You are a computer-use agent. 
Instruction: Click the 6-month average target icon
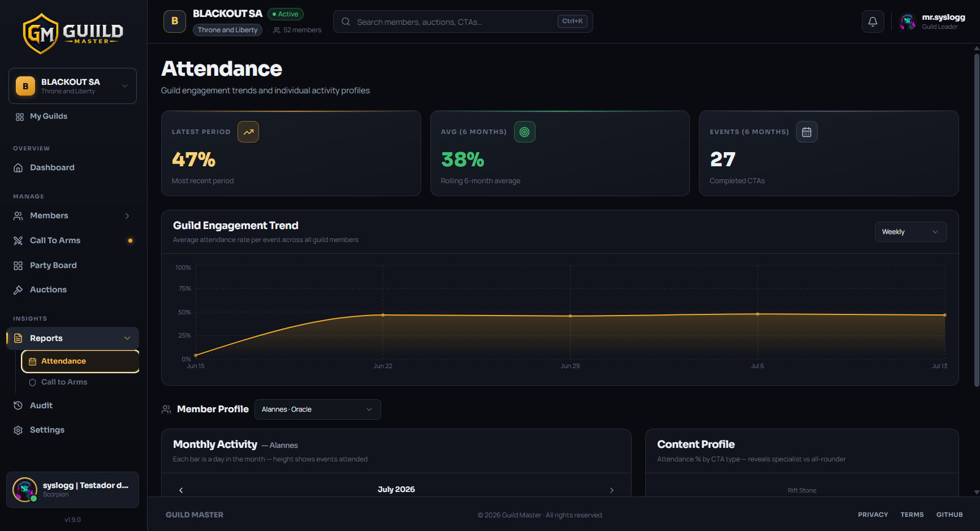tap(525, 132)
